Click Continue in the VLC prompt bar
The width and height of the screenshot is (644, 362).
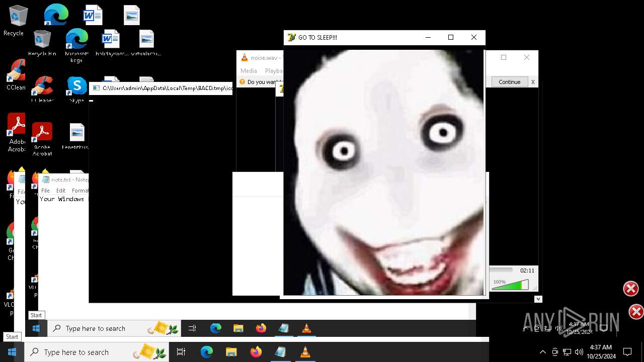[x=509, y=82]
